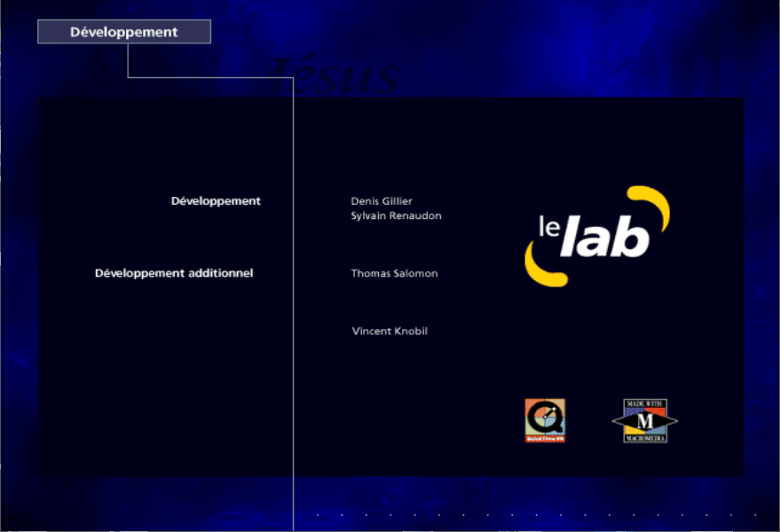Click the white M diamond in the Macromedia badge
Screen dimensions: 780x532
[x=645, y=419]
